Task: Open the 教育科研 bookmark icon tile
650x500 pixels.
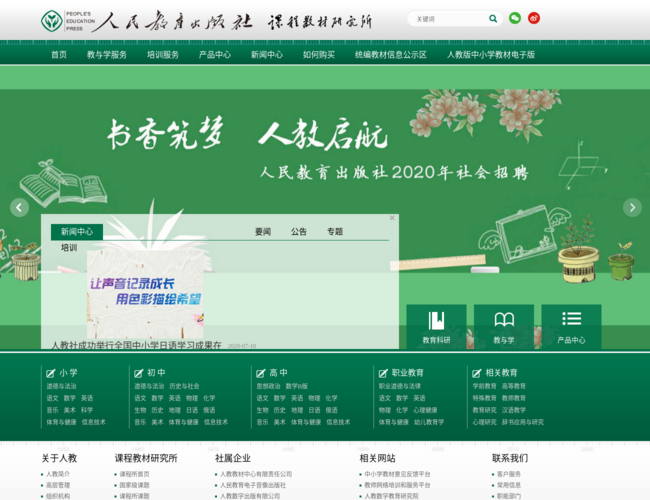Action: tap(436, 326)
